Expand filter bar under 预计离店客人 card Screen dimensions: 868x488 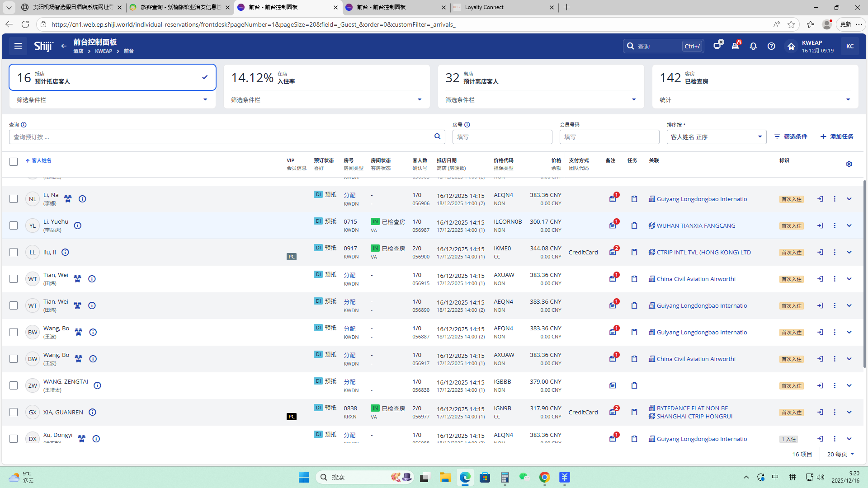click(633, 100)
